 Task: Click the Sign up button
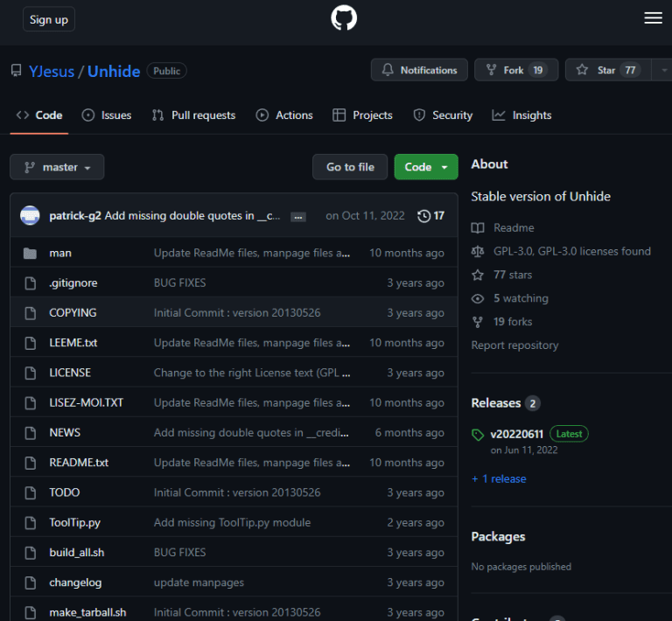49,19
